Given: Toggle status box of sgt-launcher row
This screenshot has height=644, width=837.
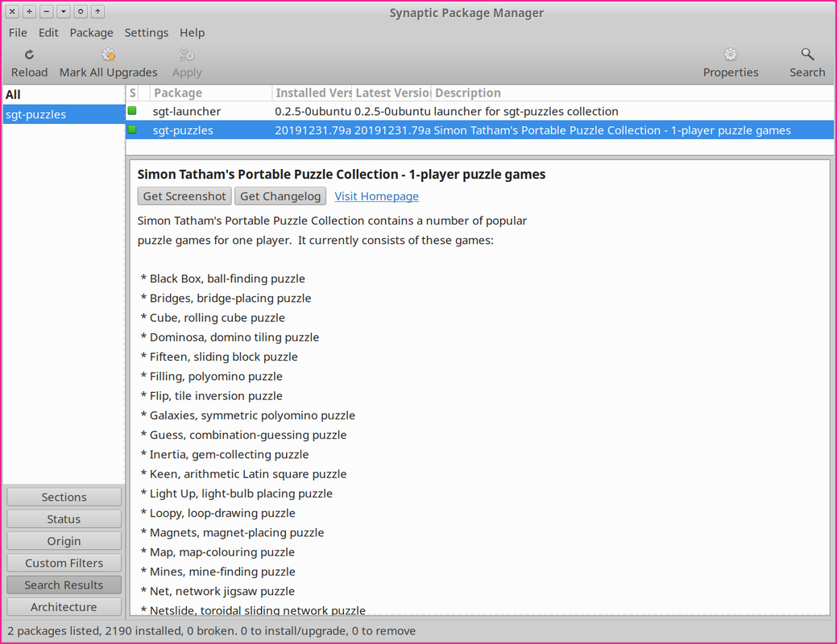Looking at the screenshot, I should 132,110.
